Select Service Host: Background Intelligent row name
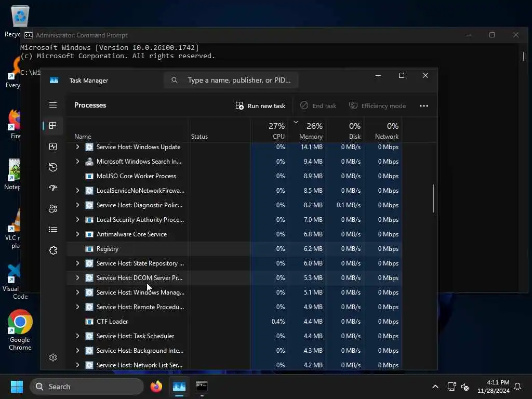This screenshot has width=532, height=399. [140, 351]
